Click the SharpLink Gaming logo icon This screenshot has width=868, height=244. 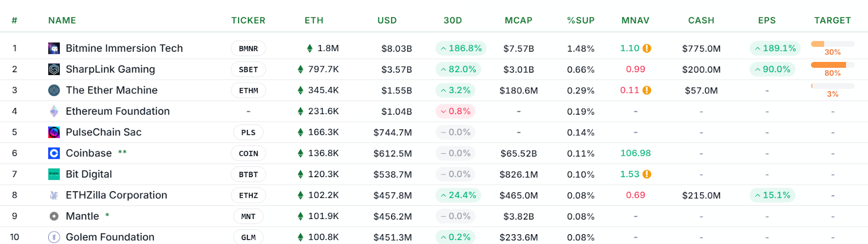(x=54, y=70)
